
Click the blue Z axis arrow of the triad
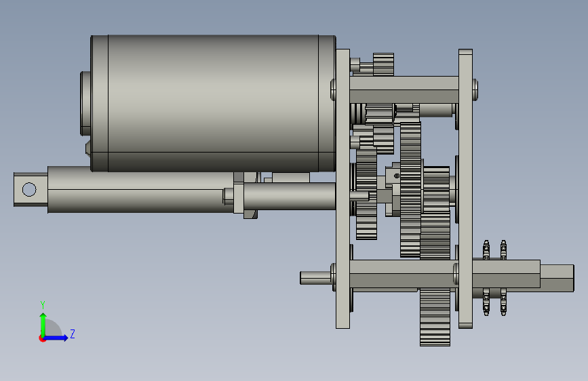point(56,338)
